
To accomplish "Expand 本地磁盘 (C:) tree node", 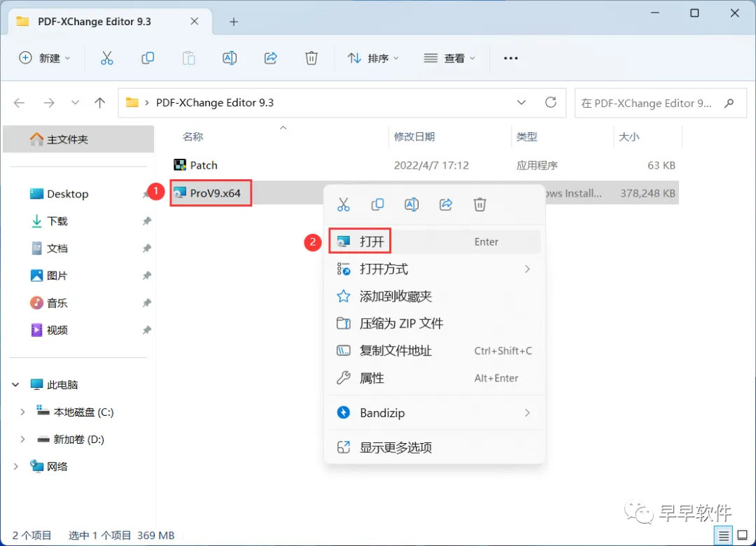I will (x=22, y=412).
